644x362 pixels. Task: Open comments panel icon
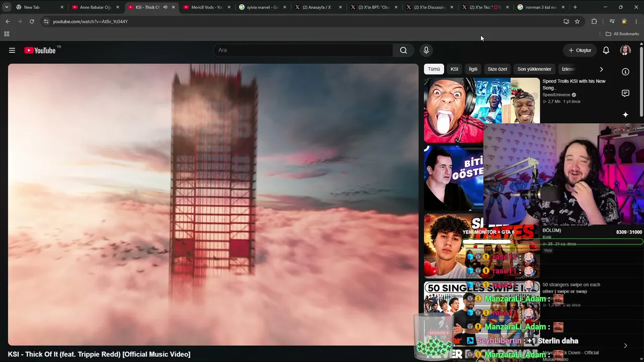625,94
